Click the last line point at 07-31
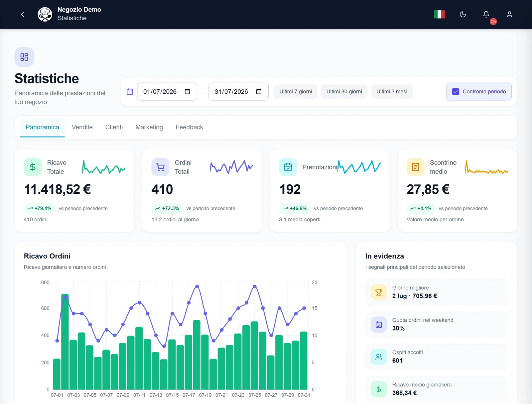This screenshot has width=532, height=404. pos(304,308)
